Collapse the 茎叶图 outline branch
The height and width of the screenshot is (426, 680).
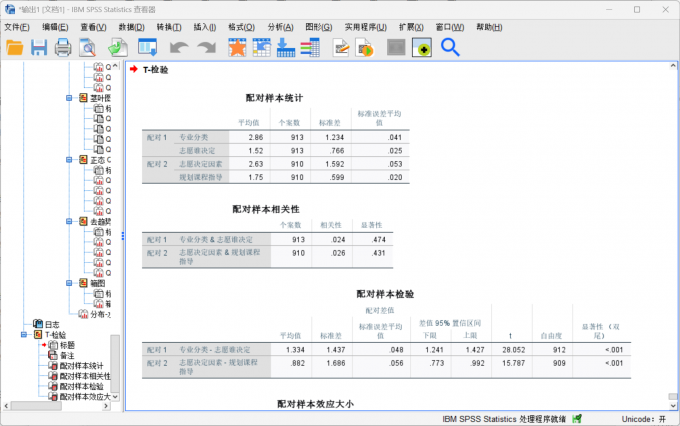click(x=69, y=98)
